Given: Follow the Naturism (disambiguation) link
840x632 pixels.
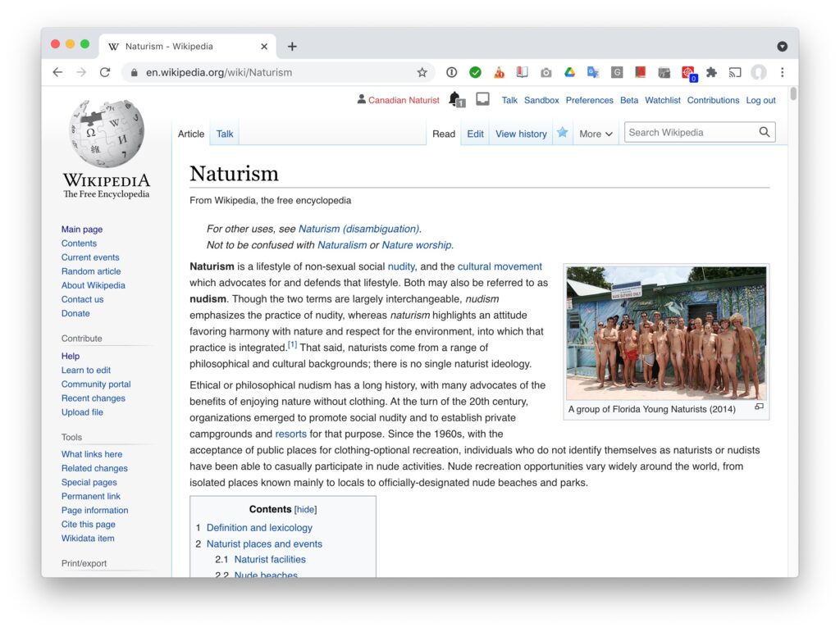Looking at the screenshot, I should tap(359, 229).
